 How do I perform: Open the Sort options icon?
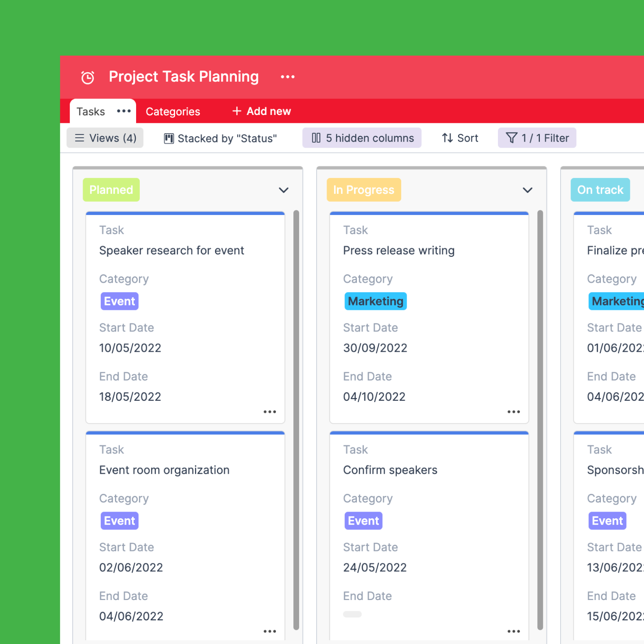pos(447,138)
